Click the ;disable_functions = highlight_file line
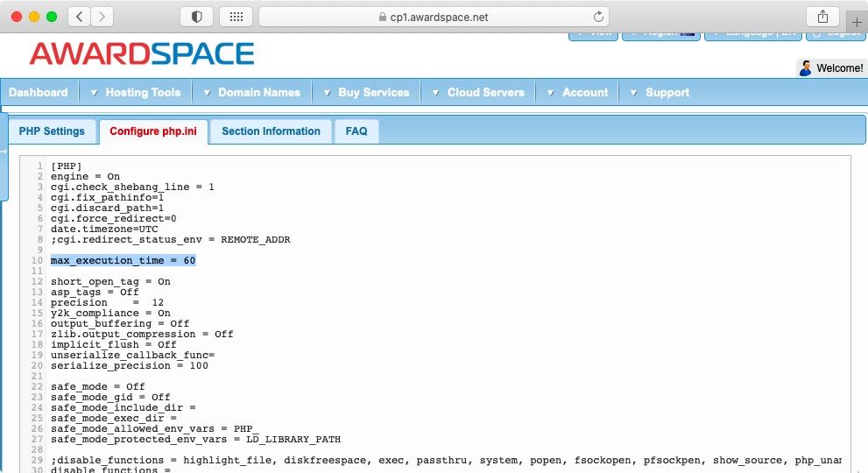Viewport: 868px width, 473px height. tap(446, 461)
